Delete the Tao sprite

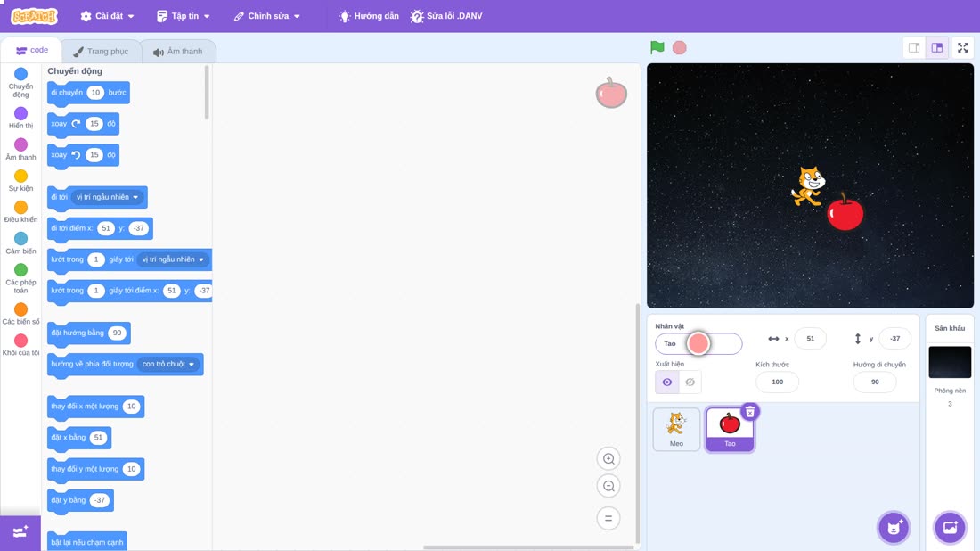tap(750, 412)
